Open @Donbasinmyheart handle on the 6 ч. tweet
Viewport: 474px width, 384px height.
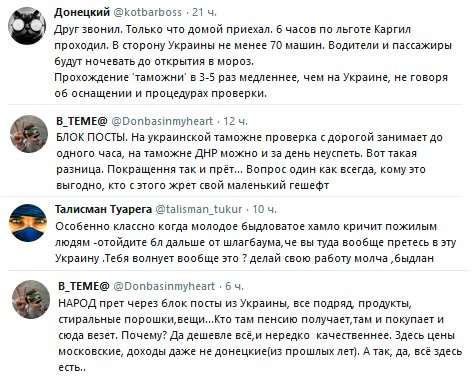pos(164,286)
